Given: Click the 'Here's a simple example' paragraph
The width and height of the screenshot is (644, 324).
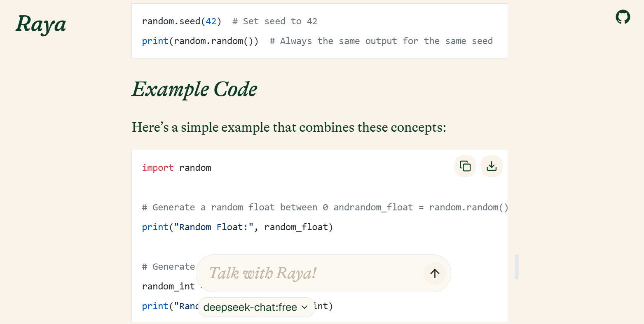Looking at the screenshot, I should tap(288, 127).
